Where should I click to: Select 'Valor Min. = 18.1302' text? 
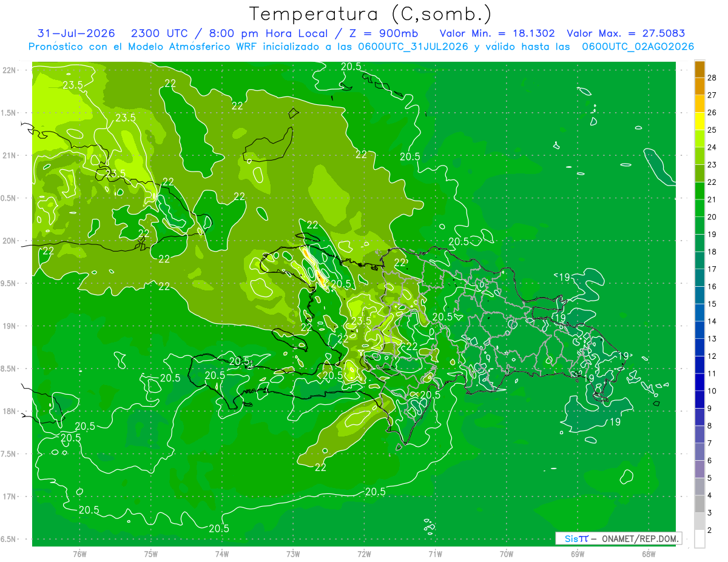click(x=497, y=33)
